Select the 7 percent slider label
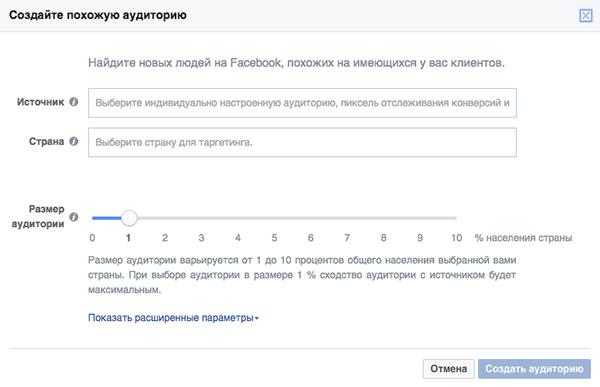Screen dimensions: 600x387 coord(347,238)
